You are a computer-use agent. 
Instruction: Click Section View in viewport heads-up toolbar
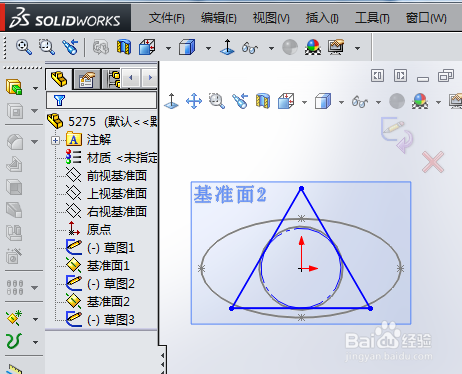(263, 101)
